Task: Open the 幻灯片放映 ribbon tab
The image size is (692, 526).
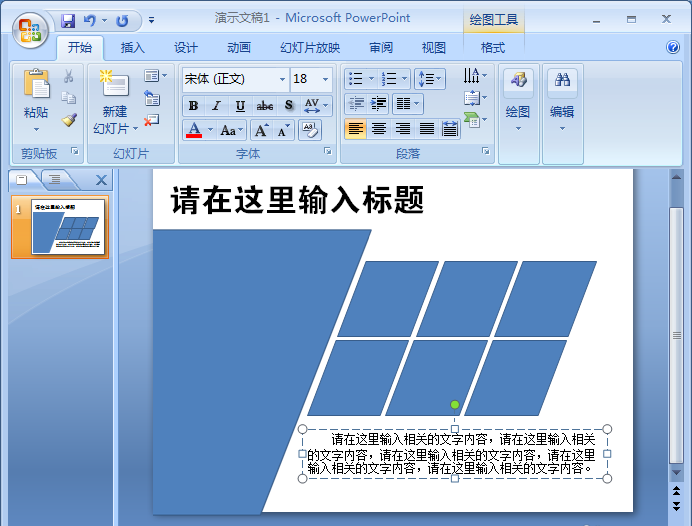Action: point(310,47)
